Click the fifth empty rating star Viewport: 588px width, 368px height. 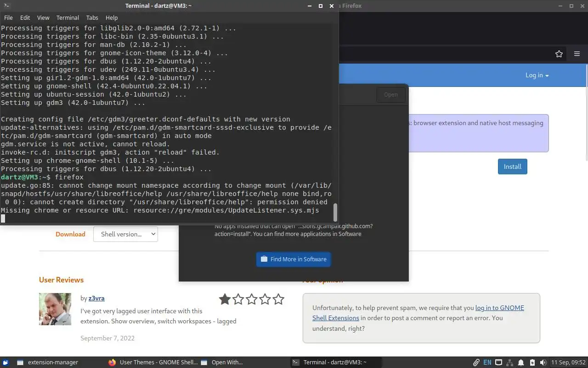coord(278,299)
